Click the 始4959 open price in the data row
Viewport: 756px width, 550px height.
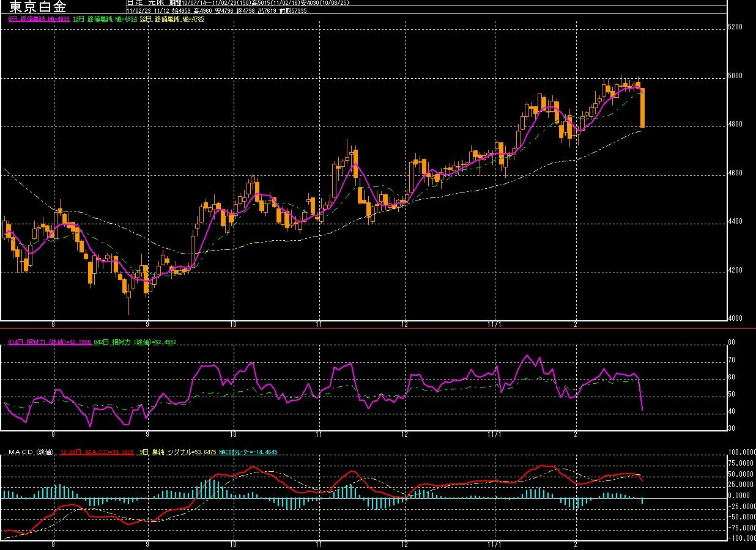pyautogui.click(x=182, y=10)
